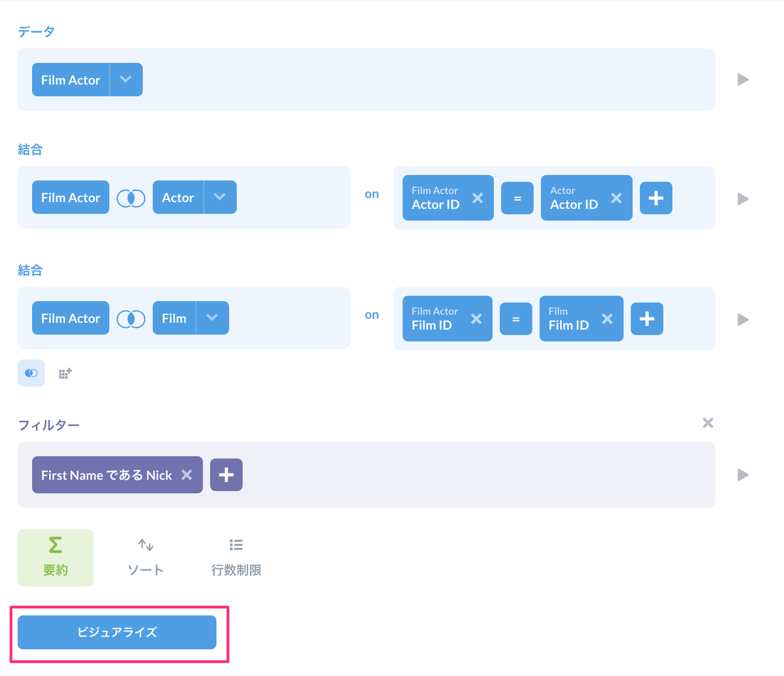Expand the Actor table dropdown chevron
The image size is (784, 676).
220,197
